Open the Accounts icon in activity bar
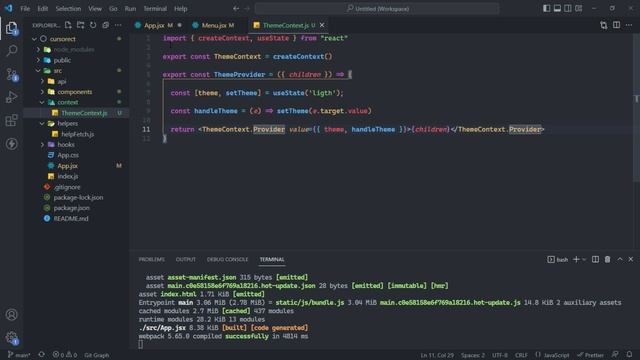 tap(11, 315)
